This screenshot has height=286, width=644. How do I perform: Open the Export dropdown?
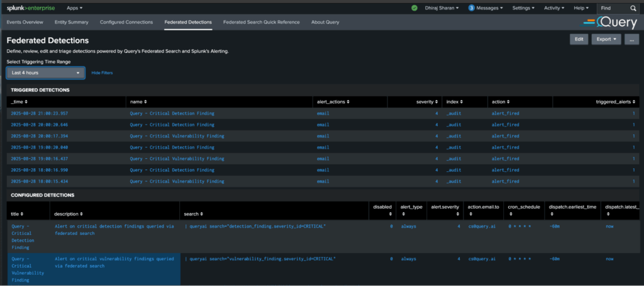coord(606,39)
